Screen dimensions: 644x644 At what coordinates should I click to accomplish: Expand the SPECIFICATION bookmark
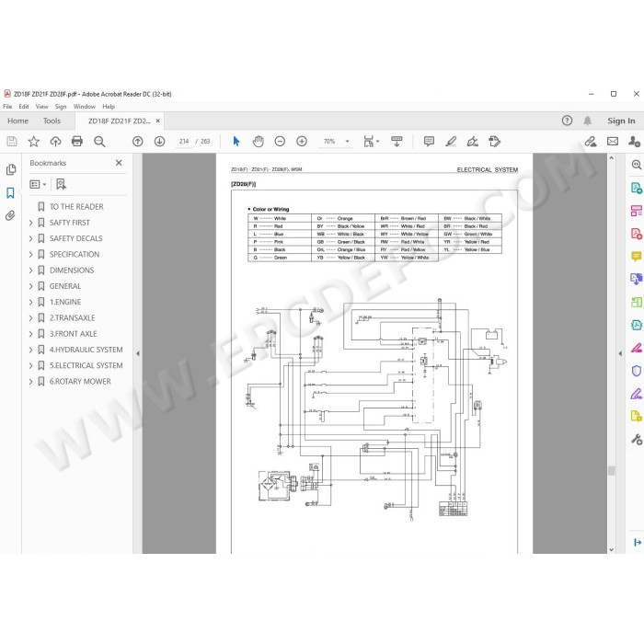point(30,255)
